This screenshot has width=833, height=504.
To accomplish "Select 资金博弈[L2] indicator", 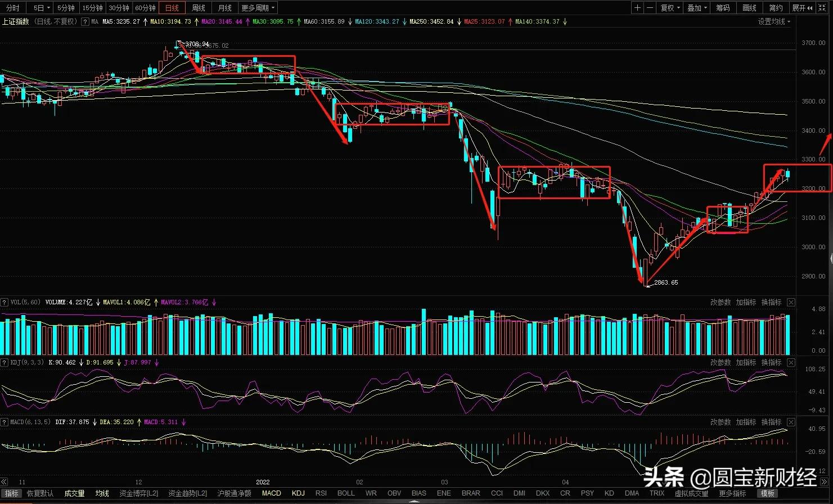I will [x=138, y=493].
